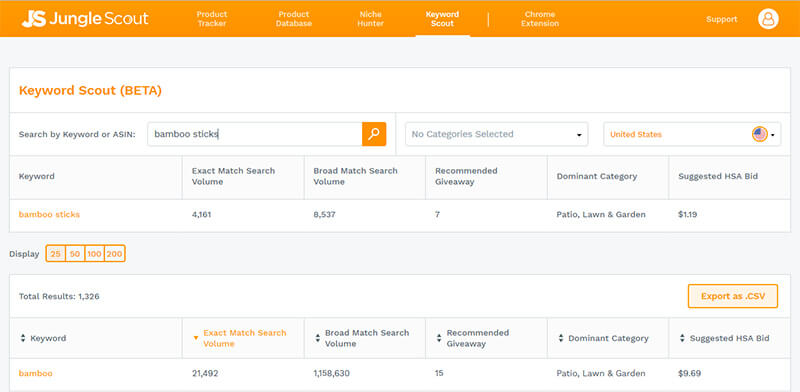Click the 1,158,630 broad match value
The height and width of the screenshot is (392, 800).
[332, 373]
